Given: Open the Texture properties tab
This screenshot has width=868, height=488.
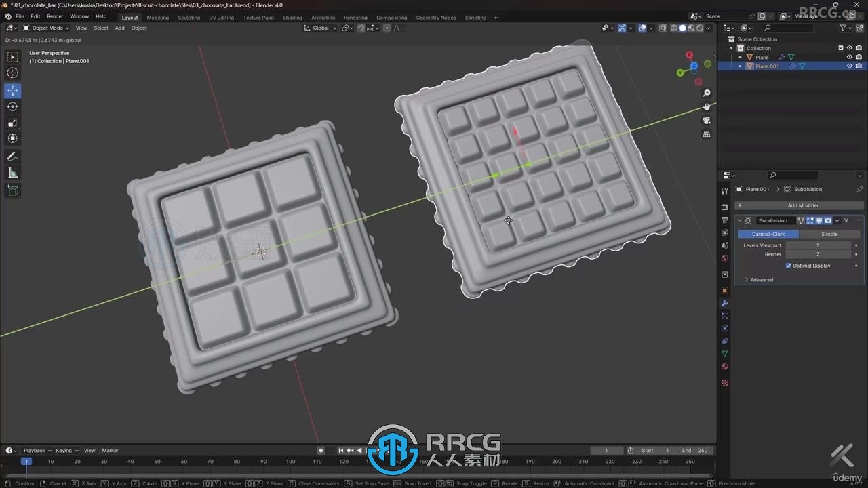Looking at the screenshot, I should click(x=724, y=383).
